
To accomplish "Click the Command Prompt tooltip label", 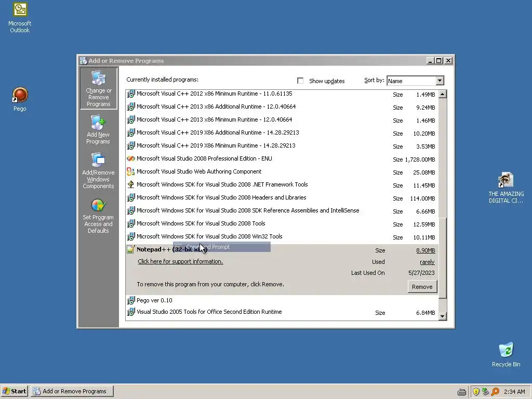I will pyautogui.click(x=222, y=247).
